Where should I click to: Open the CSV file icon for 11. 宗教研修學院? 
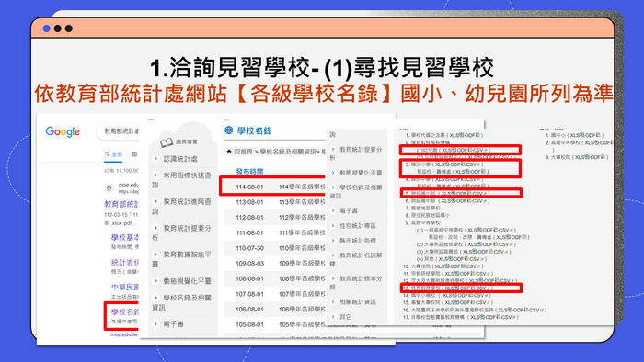[x=489, y=274]
